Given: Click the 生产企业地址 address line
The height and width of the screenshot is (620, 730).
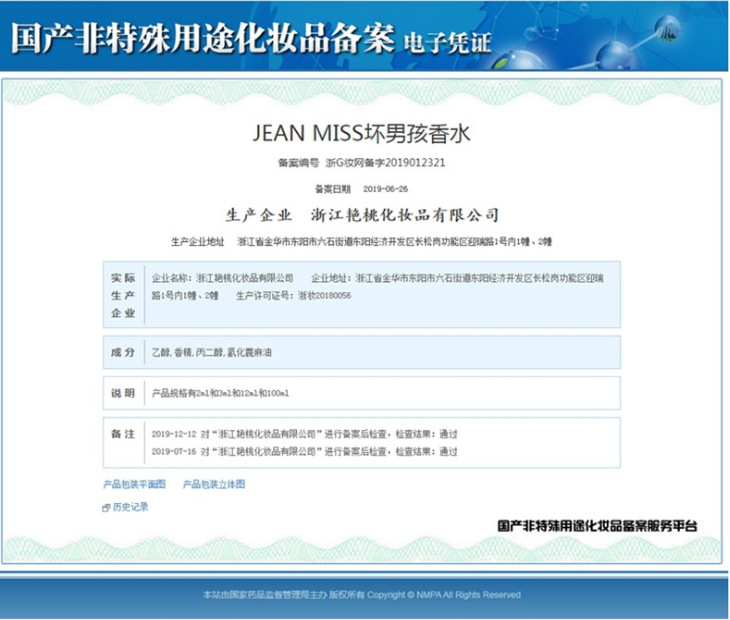Looking at the screenshot, I should pyautogui.click(x=361, y=242).
